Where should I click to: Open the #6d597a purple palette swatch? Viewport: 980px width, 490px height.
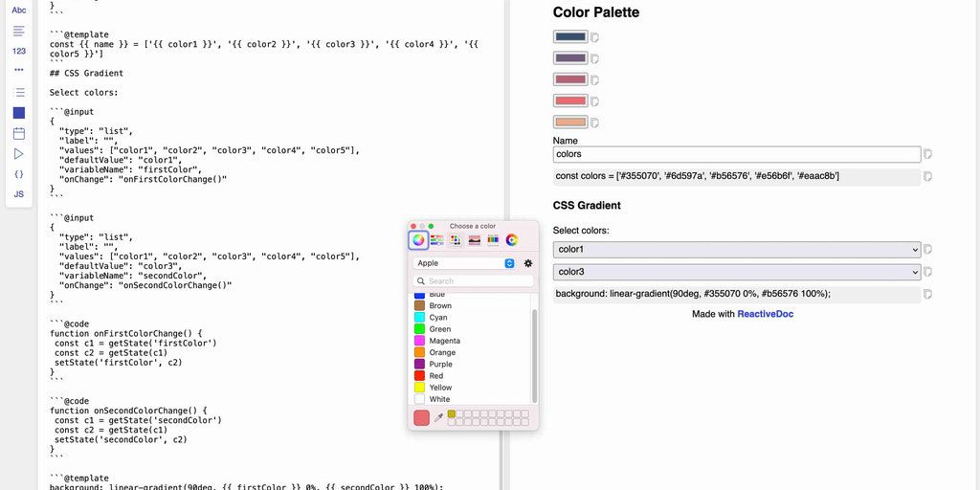(x=570, y=58)
